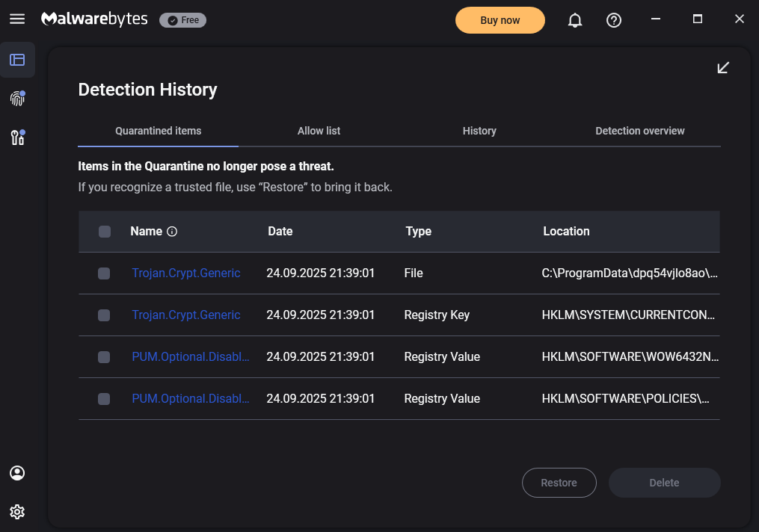Click the Date column header
The image size is (759, 532).
280,231
